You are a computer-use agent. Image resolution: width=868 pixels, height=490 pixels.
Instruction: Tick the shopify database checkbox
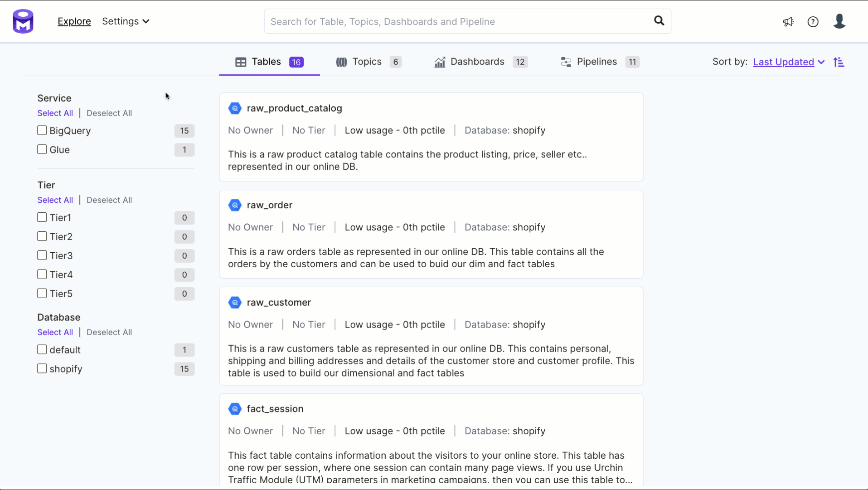42,369
